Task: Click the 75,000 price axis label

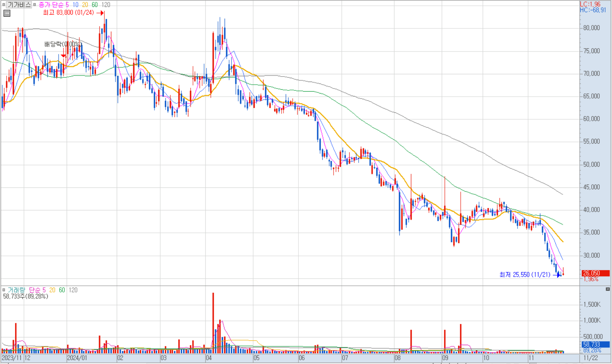Action: tap(592, 51)
